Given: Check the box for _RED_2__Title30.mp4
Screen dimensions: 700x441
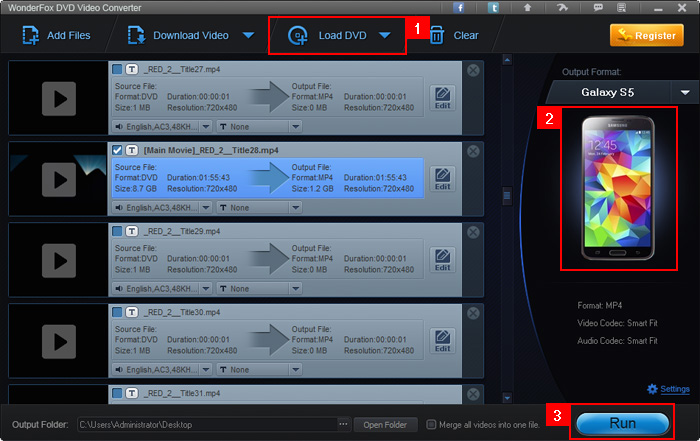Looking at the screenshot, I should point(117,312).
